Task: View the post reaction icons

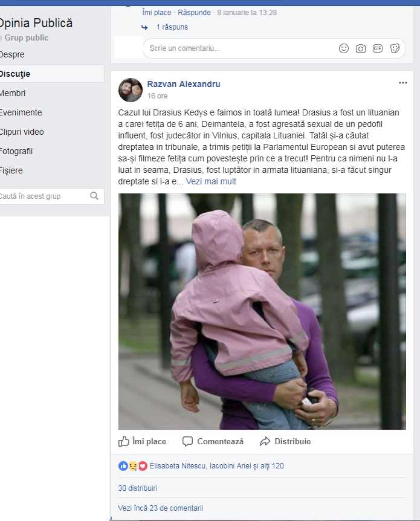Action: click(132, 466)
